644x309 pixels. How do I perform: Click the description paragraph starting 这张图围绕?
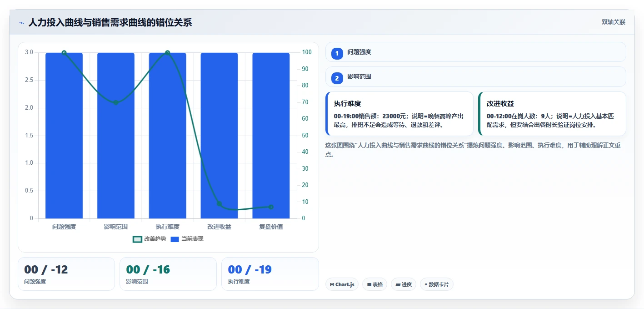pos(473,150)
